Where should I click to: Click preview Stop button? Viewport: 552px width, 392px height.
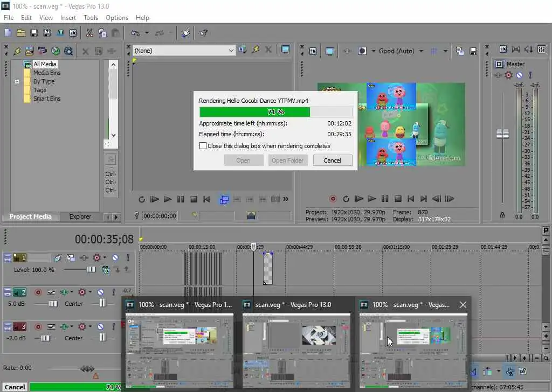[x=398, y=199]
